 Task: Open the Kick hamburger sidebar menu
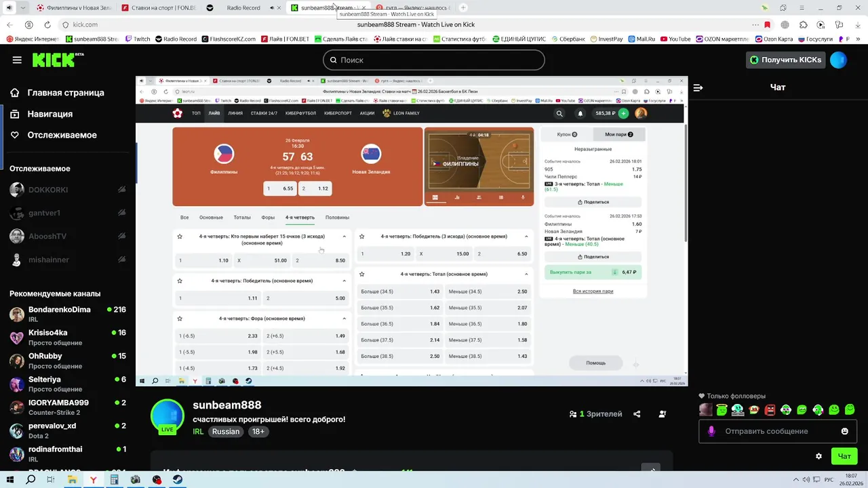17,60
